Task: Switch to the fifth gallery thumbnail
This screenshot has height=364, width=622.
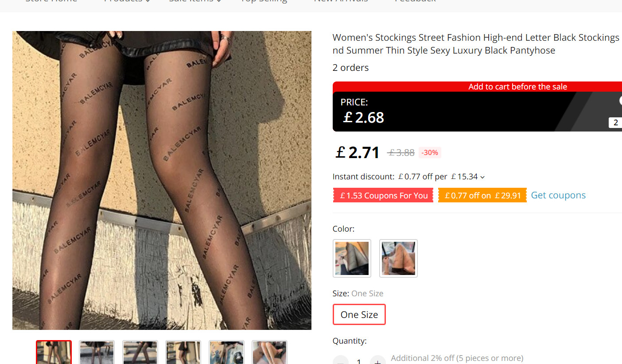Action: 226,352
